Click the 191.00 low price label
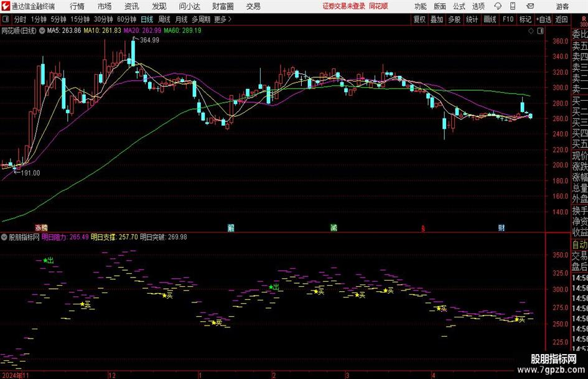The width and height of the screenshot is (588, 379). point(30,173)
